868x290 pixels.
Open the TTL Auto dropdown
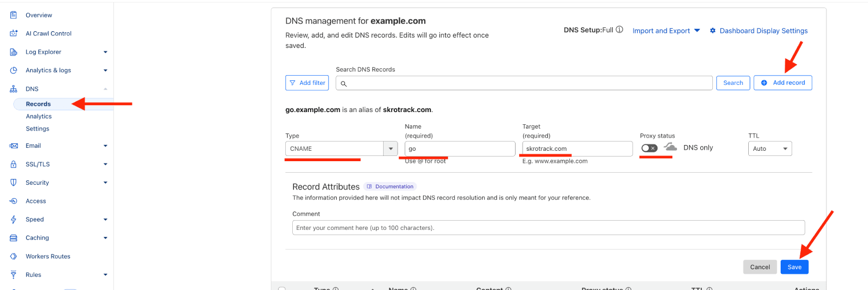click(770, 148)
